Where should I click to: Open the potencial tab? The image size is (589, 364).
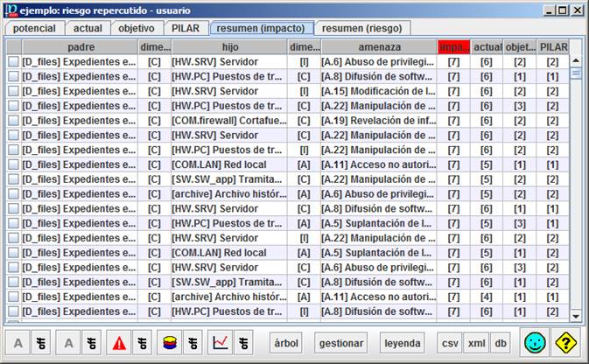pos(35,28)
